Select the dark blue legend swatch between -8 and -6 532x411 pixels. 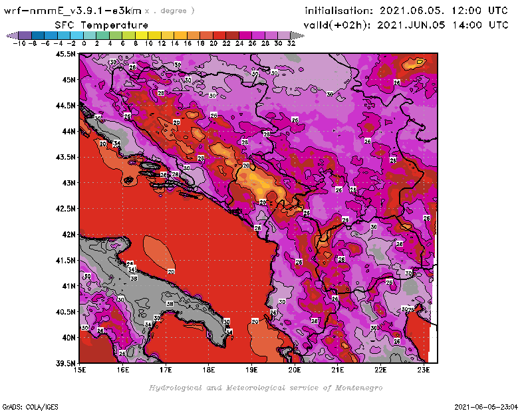click(38, 35)
